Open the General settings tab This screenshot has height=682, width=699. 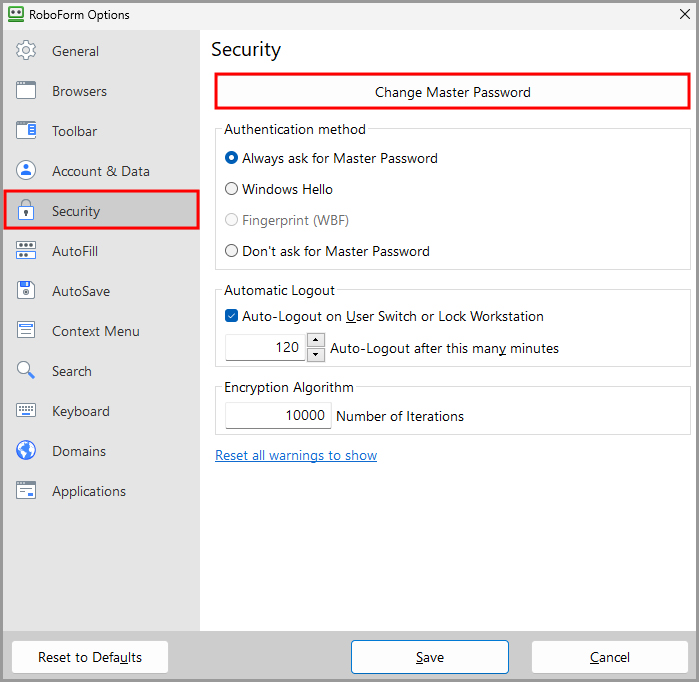(x=102, y=51)
